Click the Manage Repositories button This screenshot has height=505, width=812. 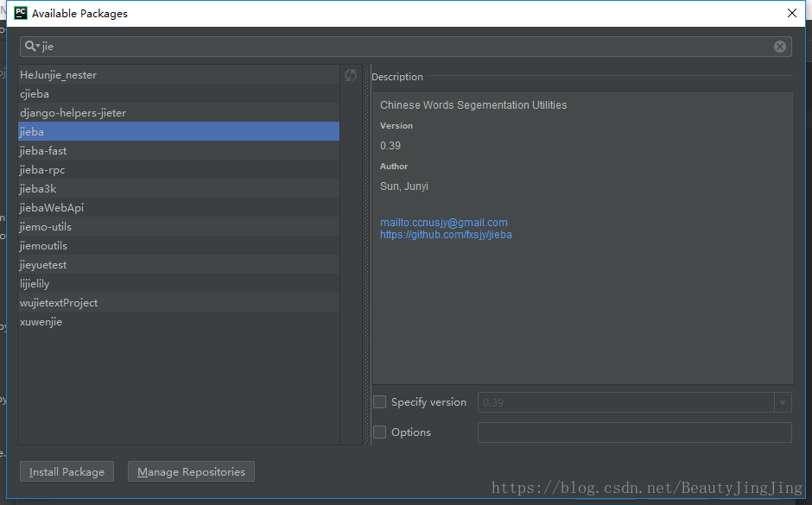tap(191, 472)
